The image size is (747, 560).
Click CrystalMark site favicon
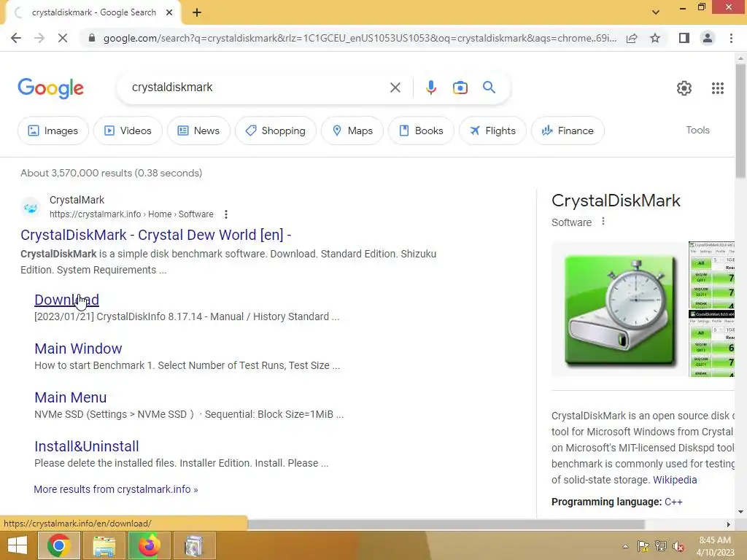tap(31, 208)
